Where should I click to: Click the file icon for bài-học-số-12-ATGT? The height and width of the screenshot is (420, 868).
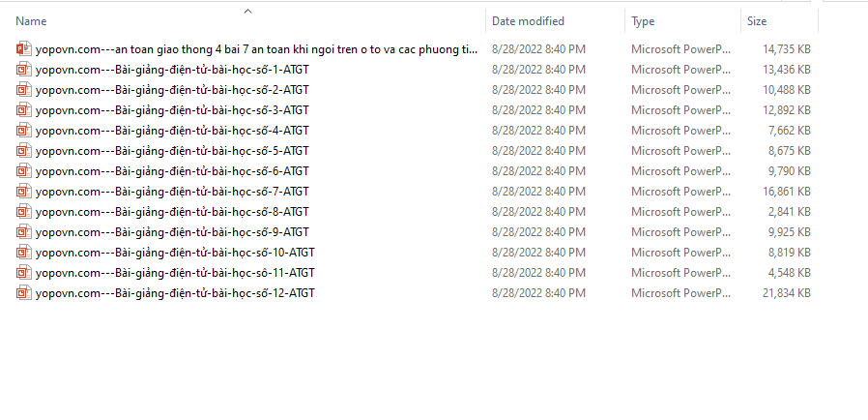point(24,292)
